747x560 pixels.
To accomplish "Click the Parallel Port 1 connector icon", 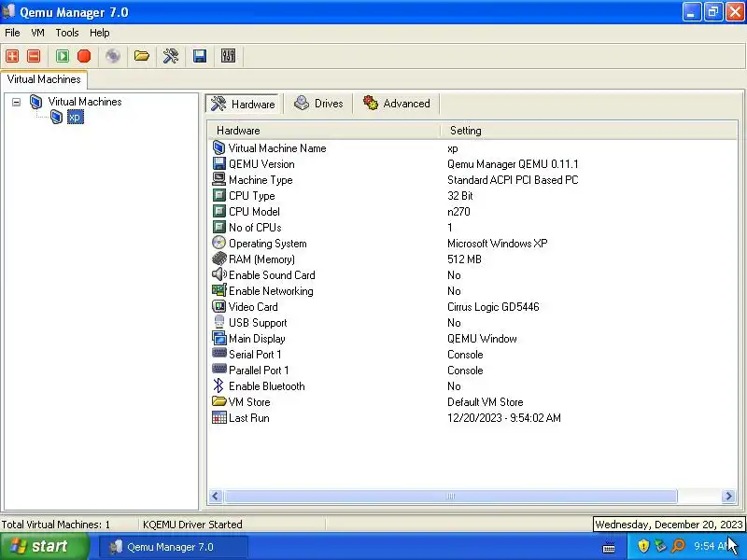I will pos(219,369).
